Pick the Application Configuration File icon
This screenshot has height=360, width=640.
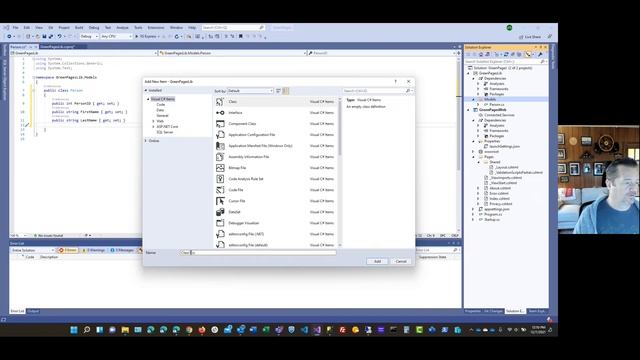[220, 135]
